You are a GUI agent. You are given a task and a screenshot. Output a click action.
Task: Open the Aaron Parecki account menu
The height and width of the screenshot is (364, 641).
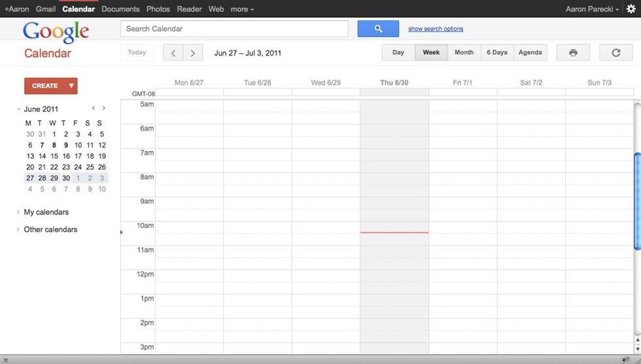(x=592, y=9)
